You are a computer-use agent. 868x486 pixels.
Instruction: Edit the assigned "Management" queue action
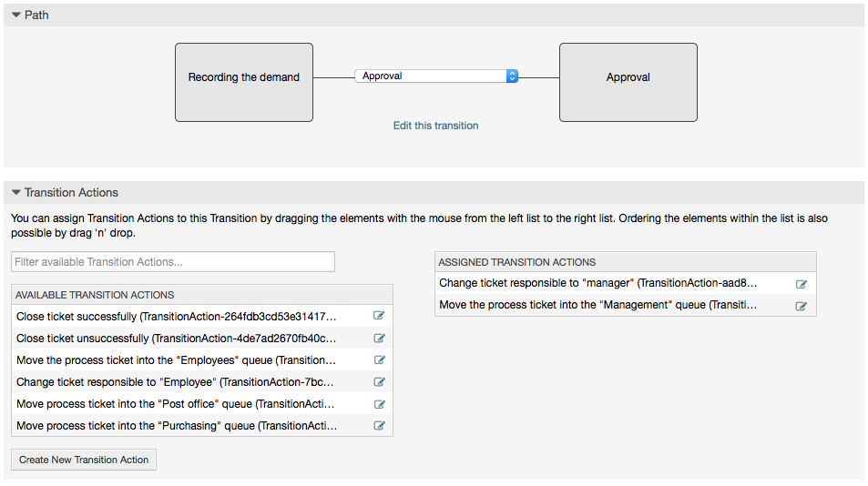tap(802, 306)
